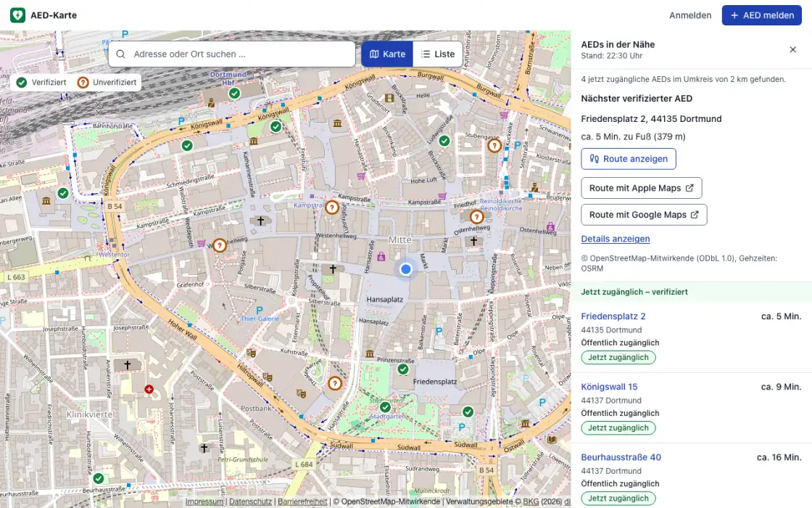Select verified AED marker north of the eastern Südwall
This screenshot has width=812, height=508.
468,411
